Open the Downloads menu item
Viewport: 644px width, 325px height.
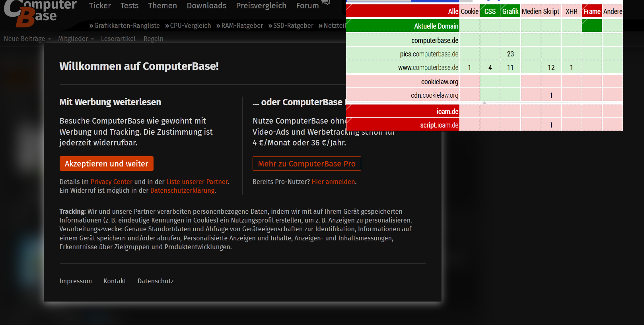coord(206,6)
